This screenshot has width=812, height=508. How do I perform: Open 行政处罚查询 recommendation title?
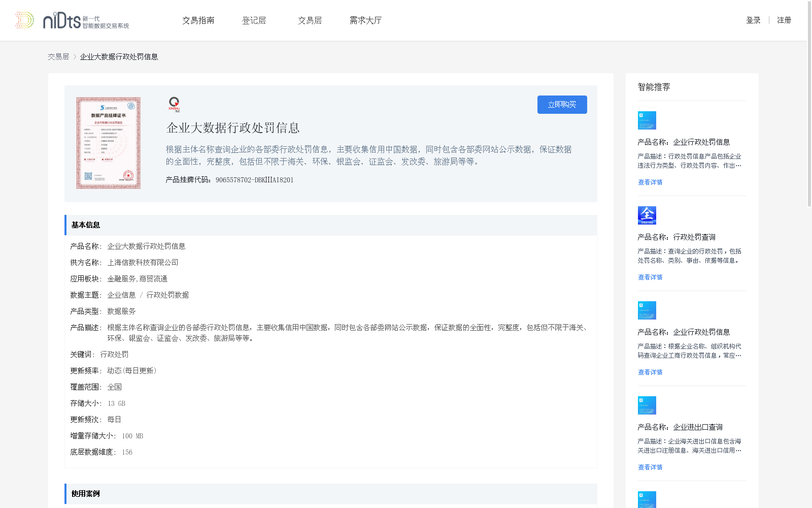click(694, 237)
